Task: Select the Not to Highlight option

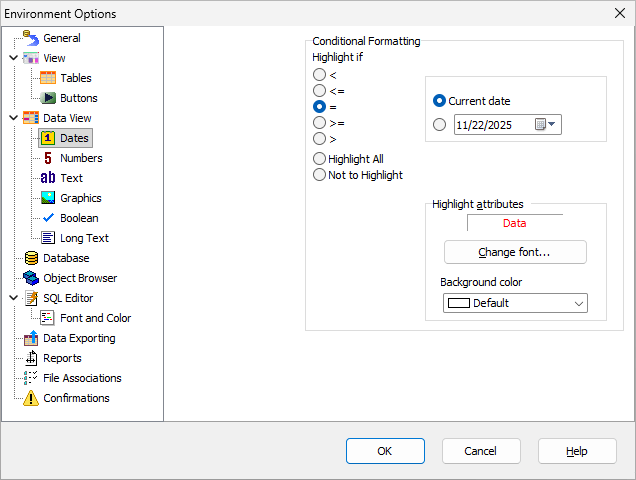Action: [319, 175]
